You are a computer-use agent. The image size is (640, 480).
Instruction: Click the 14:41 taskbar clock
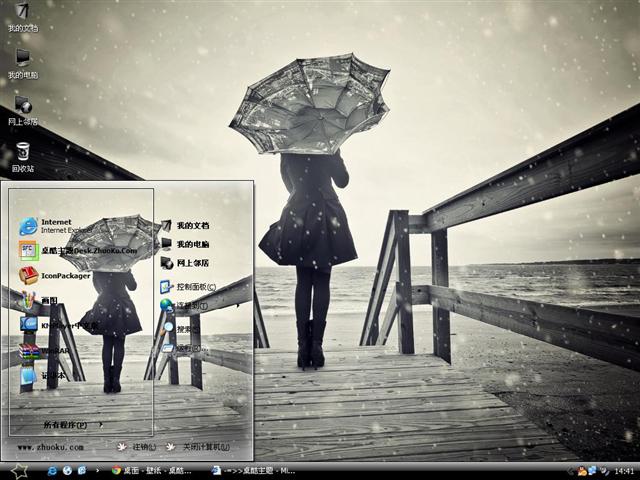[624, 471]
